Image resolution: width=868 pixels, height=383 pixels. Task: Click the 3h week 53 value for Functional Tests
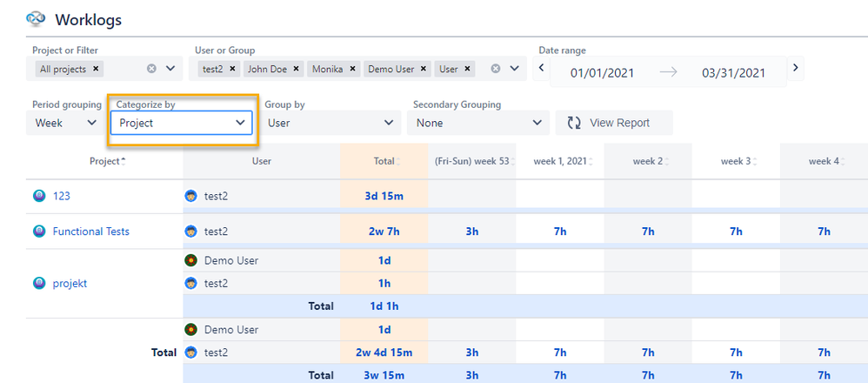tap(472, 232)
